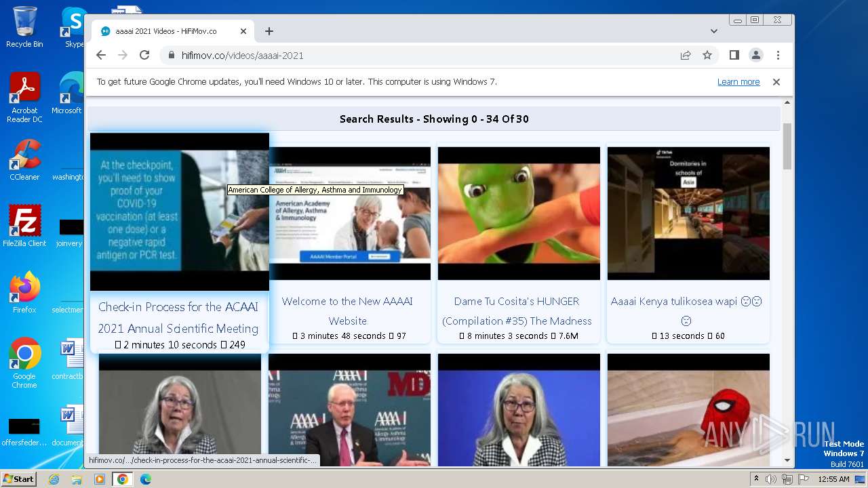Click the page vertical scrollbar thumb
The height and width of the screenshot is (488, 868).
[787, 146]
